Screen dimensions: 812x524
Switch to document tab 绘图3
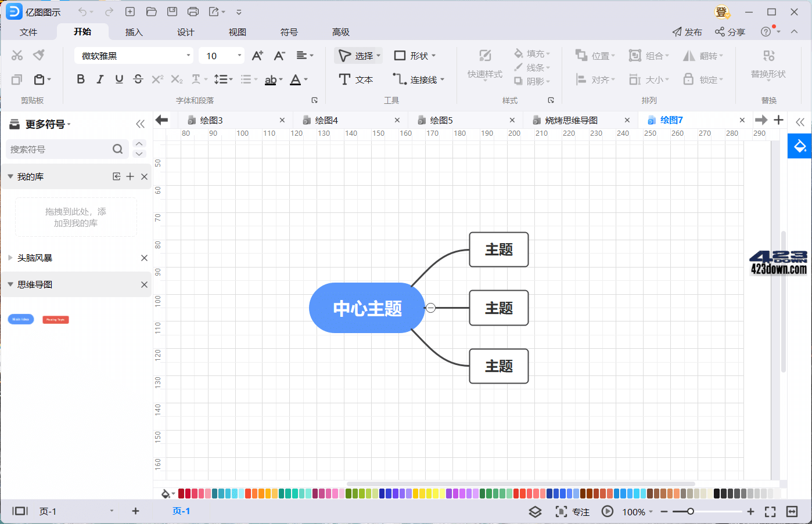click(x=211, y=120)
